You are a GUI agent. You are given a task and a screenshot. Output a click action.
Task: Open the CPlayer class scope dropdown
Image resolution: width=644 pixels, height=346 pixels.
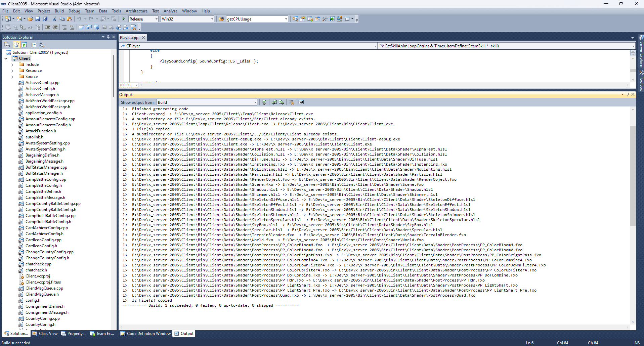(x=375, y=46)
